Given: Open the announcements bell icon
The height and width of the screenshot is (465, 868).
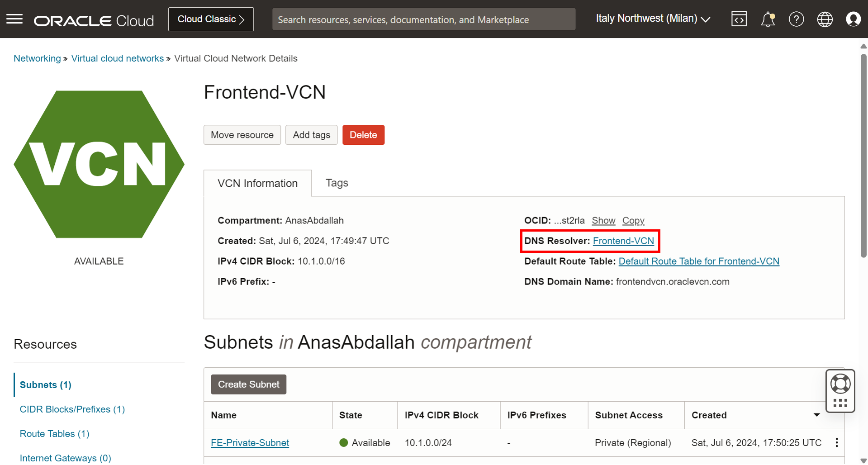Looking at the screenshot, I should pyautogui.click(x=768, y=19).
